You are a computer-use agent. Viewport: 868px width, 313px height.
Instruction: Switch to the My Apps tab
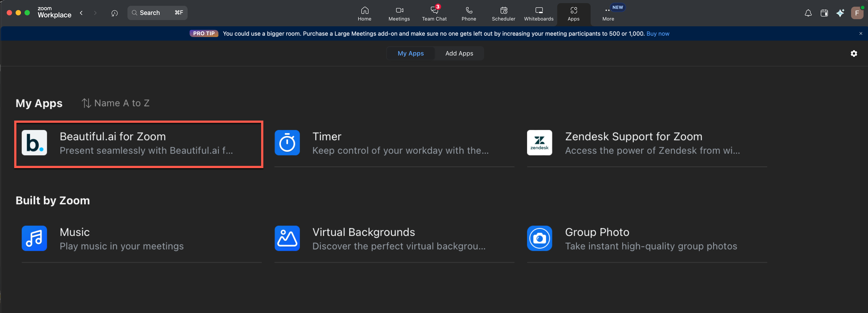point(410,53)
